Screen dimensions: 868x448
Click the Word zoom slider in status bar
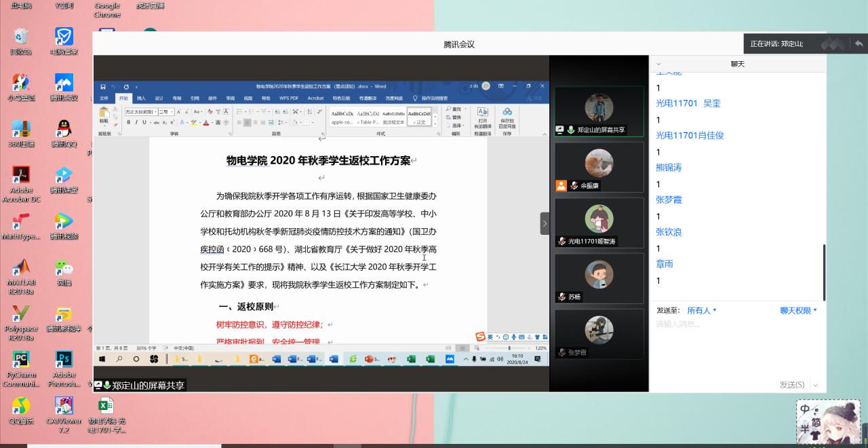[509, 348]
